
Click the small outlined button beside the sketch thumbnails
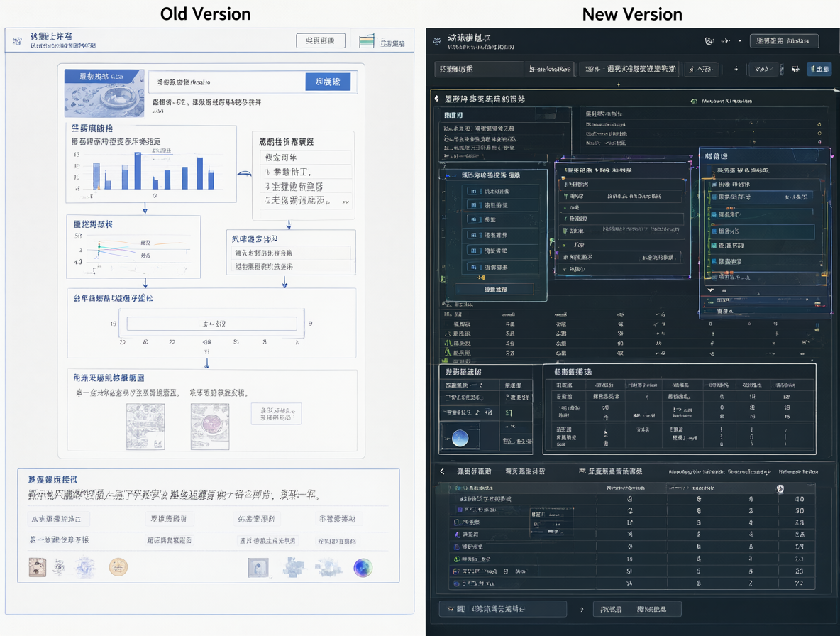[276, 414]
